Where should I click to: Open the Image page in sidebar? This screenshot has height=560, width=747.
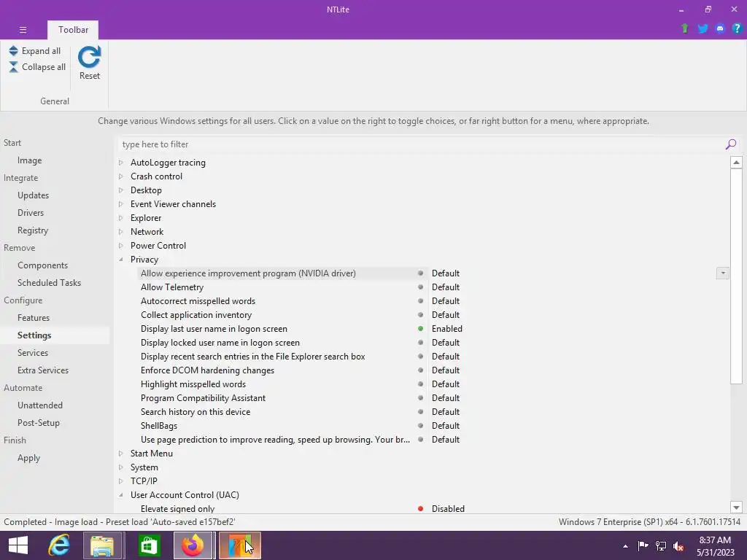coord(29,160)
